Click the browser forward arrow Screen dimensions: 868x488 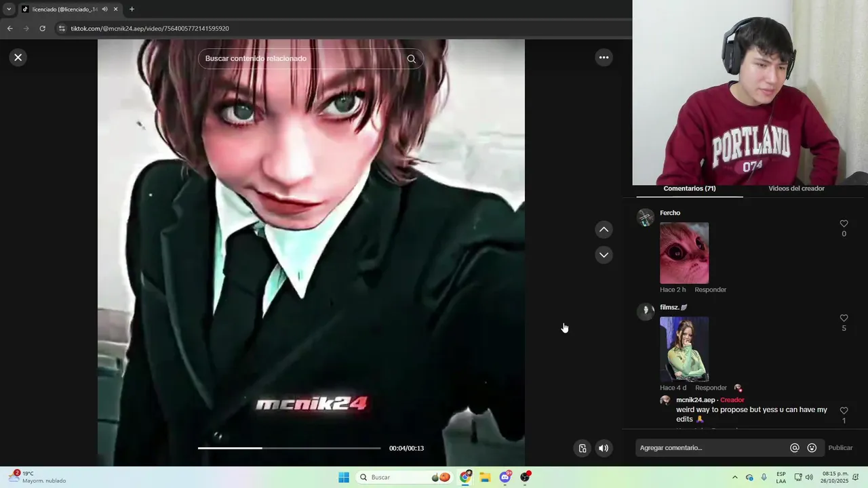26,28
